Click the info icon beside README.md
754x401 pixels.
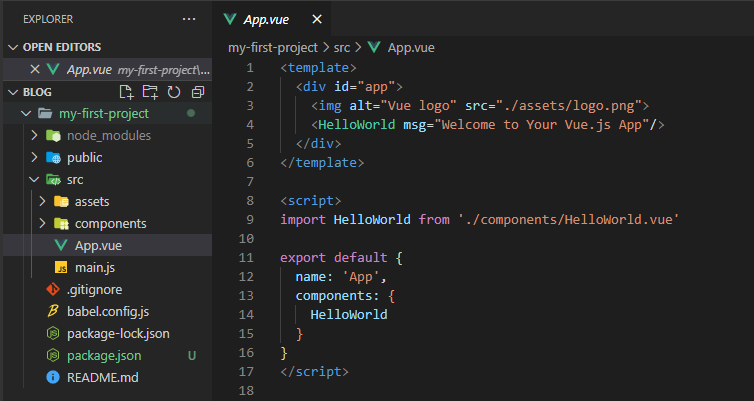tap(53, 377)
